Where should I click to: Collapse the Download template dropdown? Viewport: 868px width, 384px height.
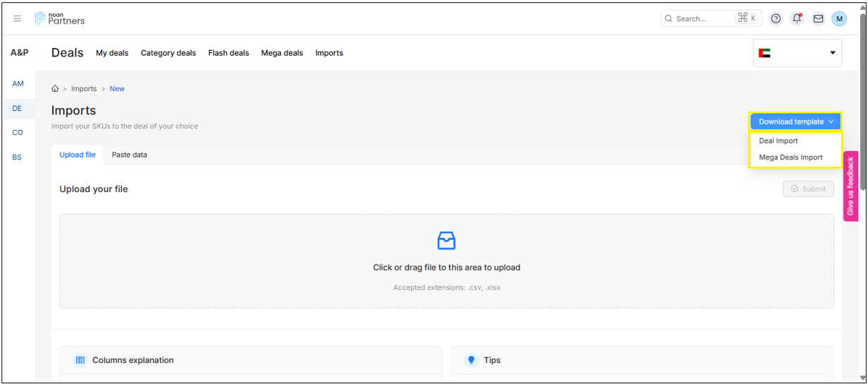pyautogui.click(x=795, y=121)
